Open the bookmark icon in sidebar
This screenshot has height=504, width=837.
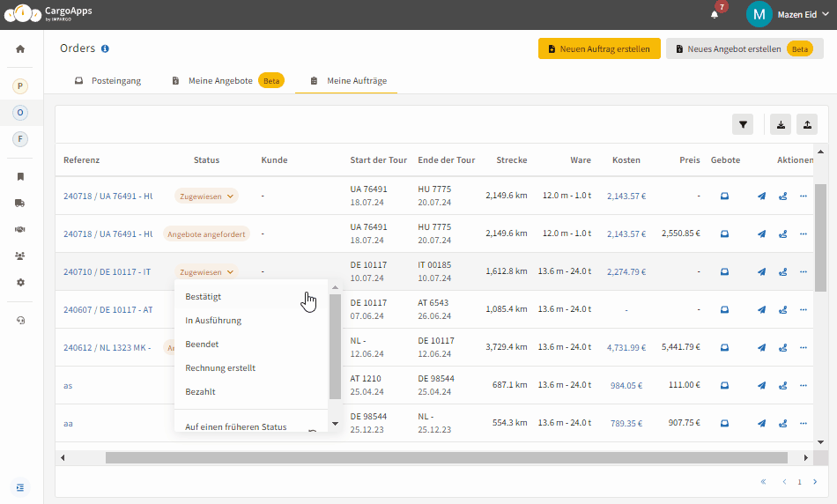20,177
